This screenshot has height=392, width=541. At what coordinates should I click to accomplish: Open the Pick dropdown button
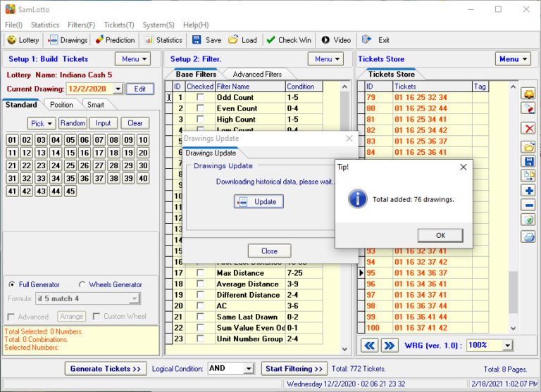tap(42, 123)
